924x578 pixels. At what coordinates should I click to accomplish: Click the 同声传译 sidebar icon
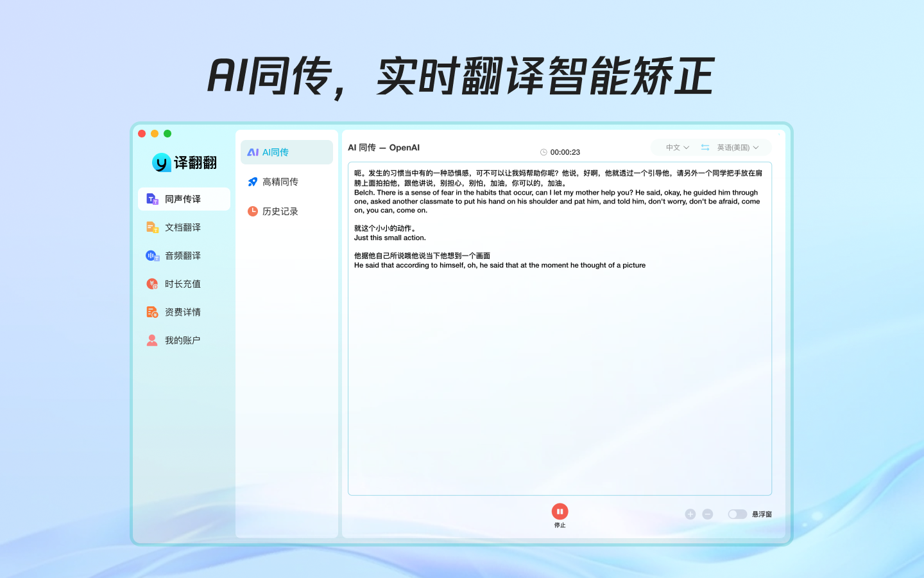point(152,199)
